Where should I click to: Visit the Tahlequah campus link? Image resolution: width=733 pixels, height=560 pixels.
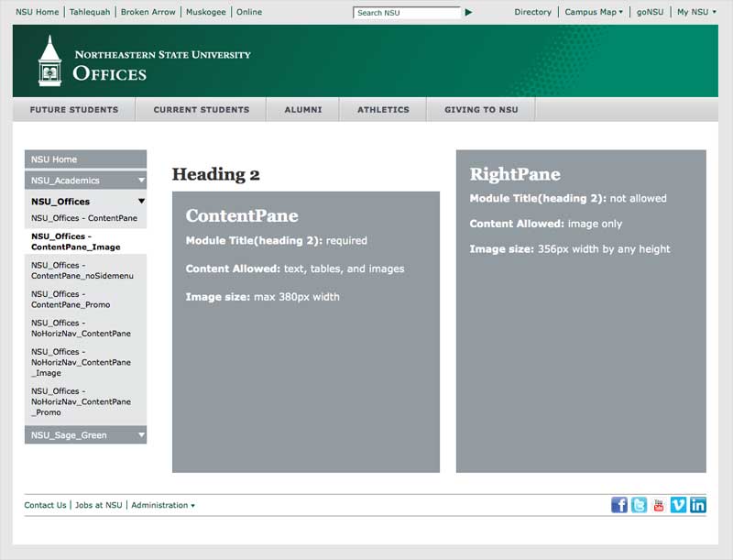click(x=90, y=12)
